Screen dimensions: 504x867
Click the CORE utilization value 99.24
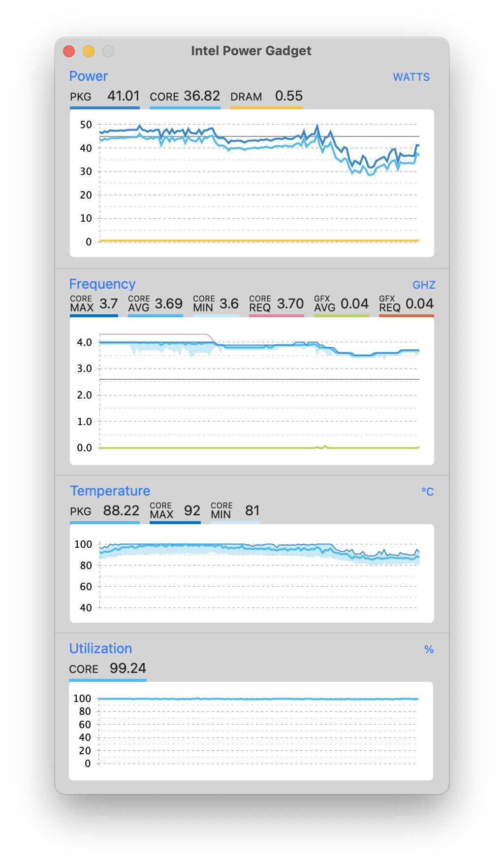(x=128, y=668)
